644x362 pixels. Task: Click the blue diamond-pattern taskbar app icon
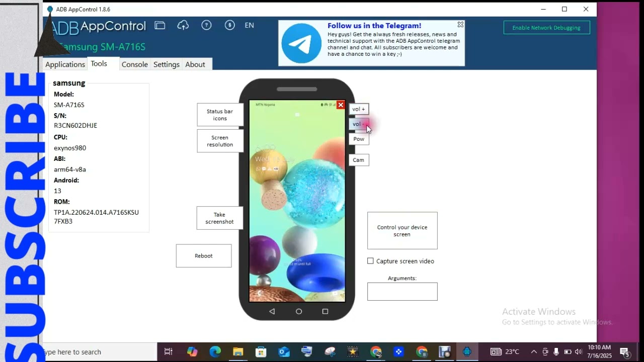click(x=399, y=352)
